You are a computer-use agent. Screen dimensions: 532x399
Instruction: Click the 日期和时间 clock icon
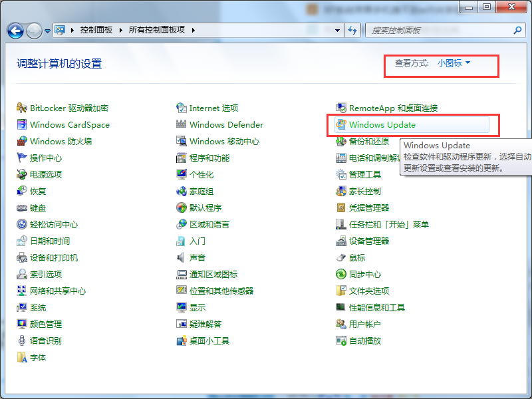[x=22, y=241]
